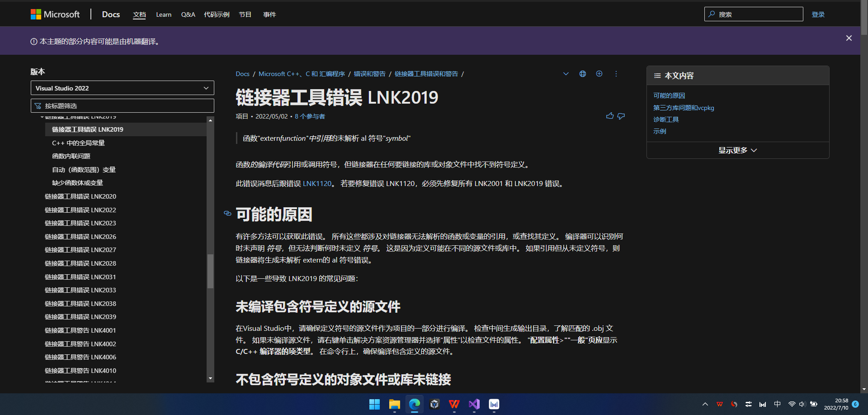Open the Docs home link
868x415 pixels.
[111, 14]
